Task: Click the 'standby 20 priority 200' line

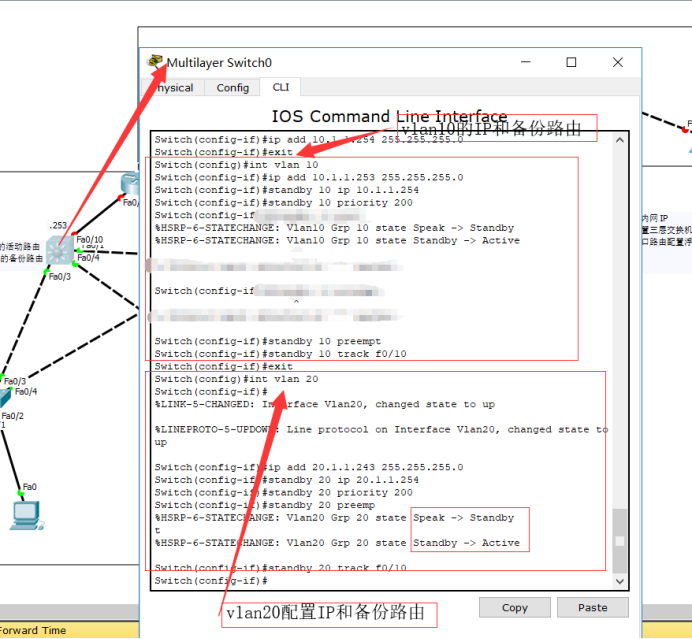Action: (283, 492)
